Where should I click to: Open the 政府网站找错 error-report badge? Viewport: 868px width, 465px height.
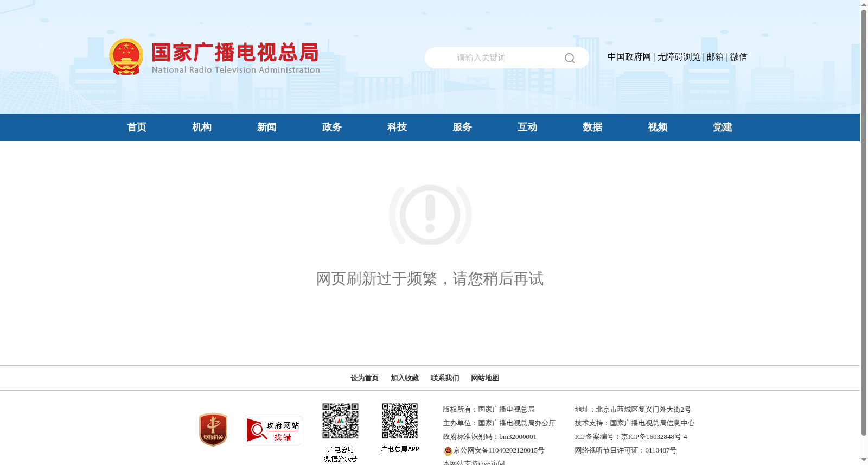click(x=273, y=430)
